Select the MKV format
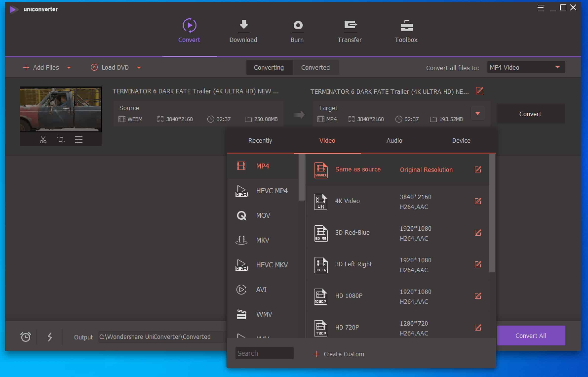This screenshot has width=588, height=377. (x=263, y=240)
